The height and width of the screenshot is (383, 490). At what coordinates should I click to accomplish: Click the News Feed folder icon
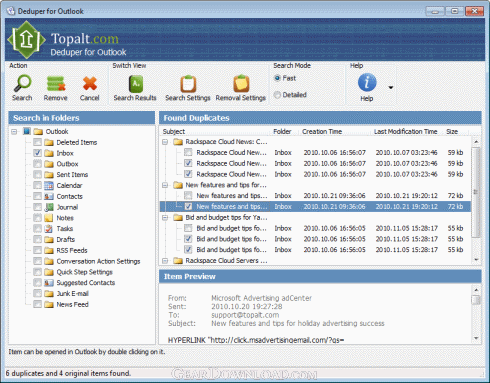tap(49, 304)
